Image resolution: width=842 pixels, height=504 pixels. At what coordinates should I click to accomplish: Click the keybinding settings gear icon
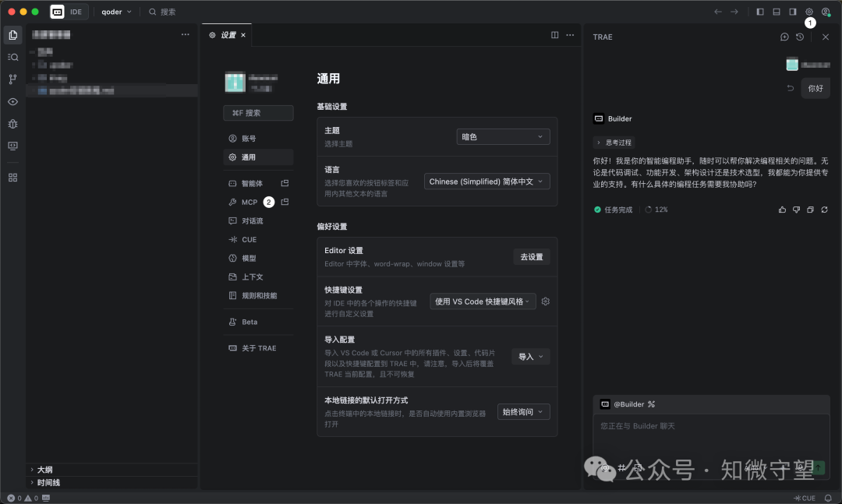click(546, 301)
